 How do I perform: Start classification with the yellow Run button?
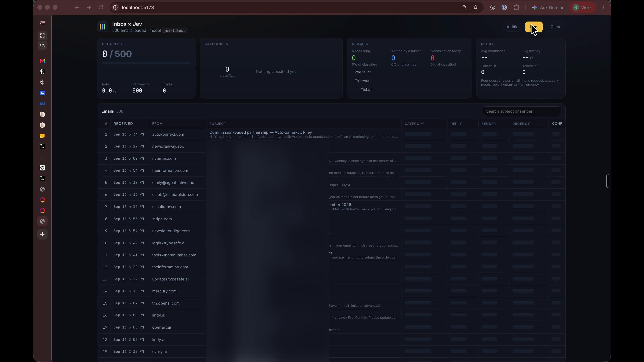534,27
